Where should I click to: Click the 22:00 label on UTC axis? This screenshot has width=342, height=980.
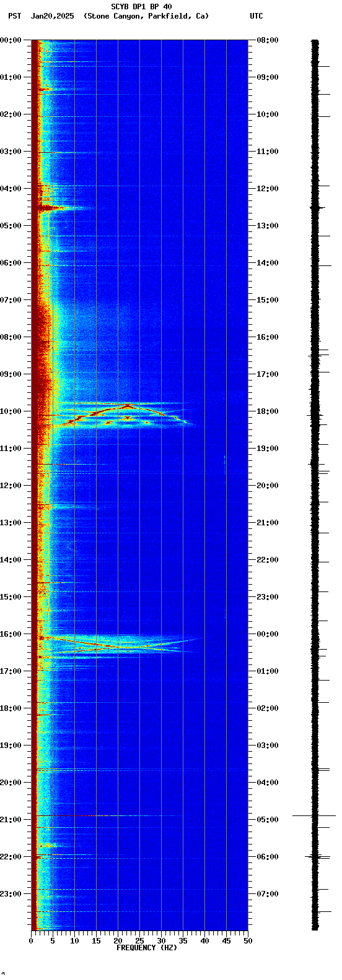[268, 560]
